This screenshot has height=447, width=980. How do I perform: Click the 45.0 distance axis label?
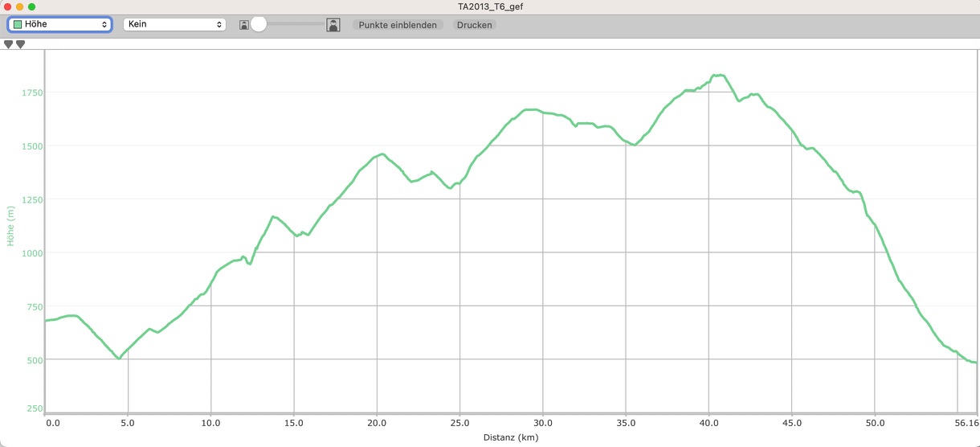791,422
